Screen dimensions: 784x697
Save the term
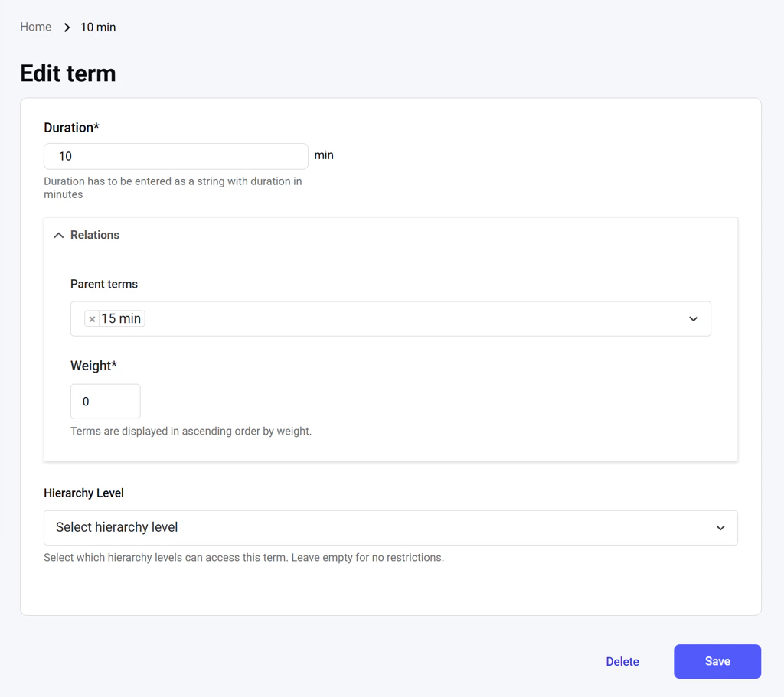[717, 662]
